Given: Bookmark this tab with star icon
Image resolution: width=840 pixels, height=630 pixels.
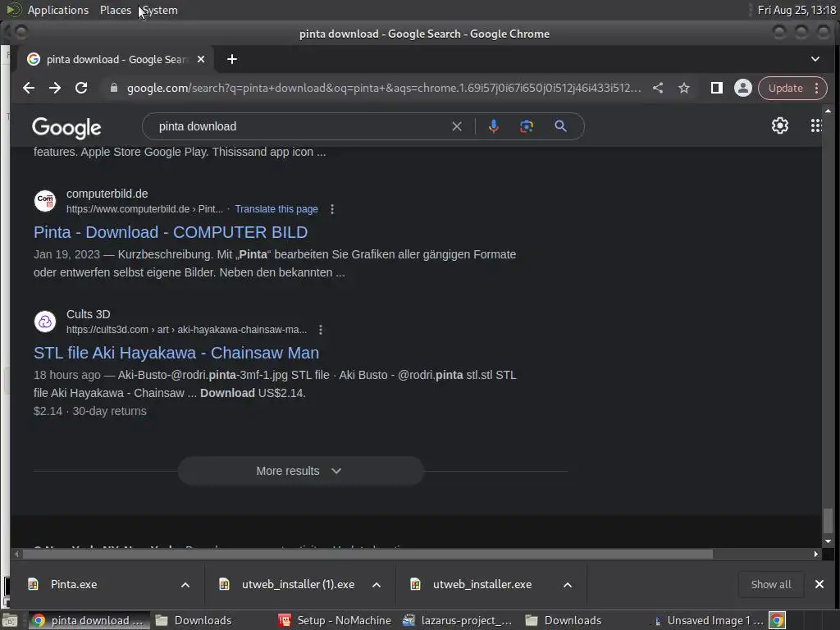Looking at the screenshot, I should (684, 88).
